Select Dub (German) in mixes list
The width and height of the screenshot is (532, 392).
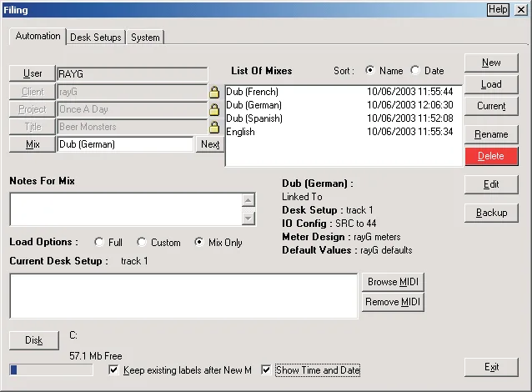pos(344,105)
